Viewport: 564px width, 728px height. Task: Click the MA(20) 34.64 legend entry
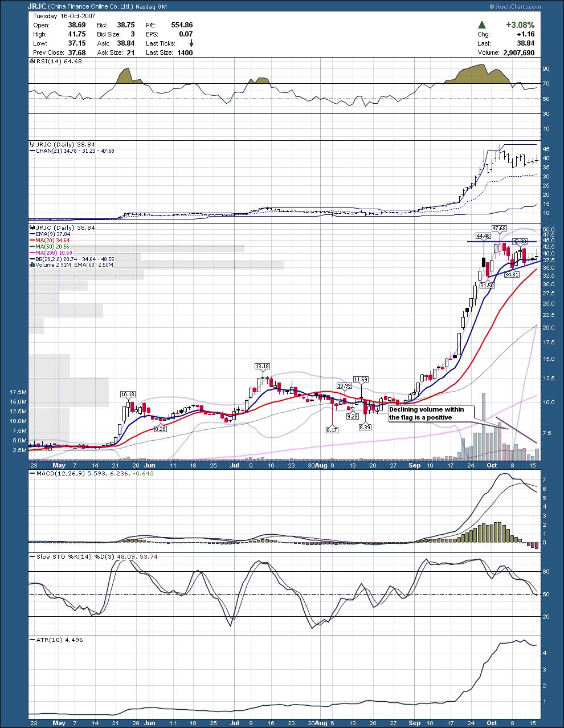pos(52,240)
